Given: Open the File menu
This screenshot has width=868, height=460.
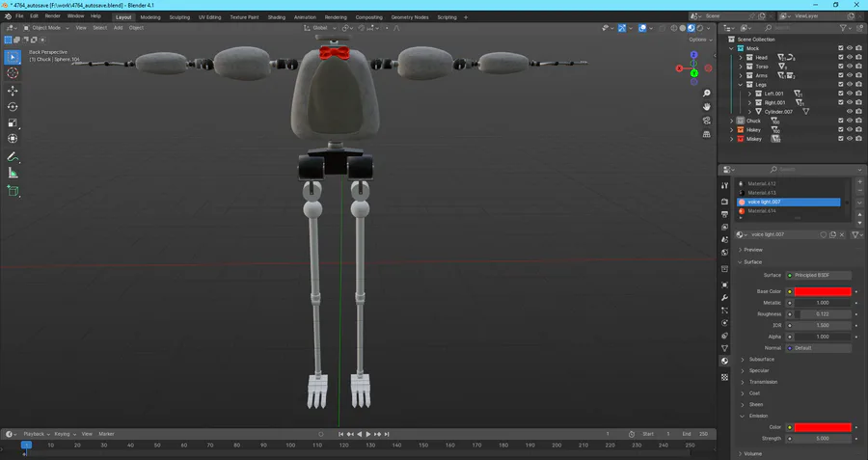Looking at the screenshot, I should pyautogui.click(x=19, y=16).
